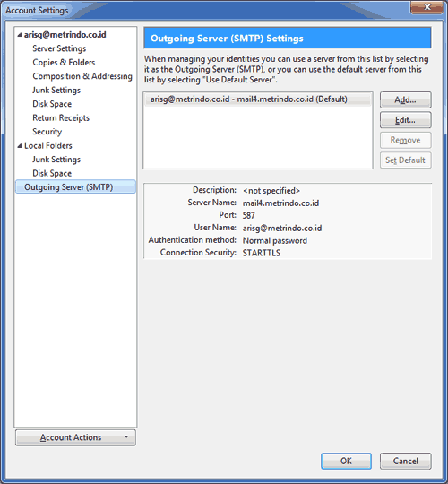The height and width of the screenshot is (484, 448).
Task: Open account Junk Settings item
Action: 56,91
